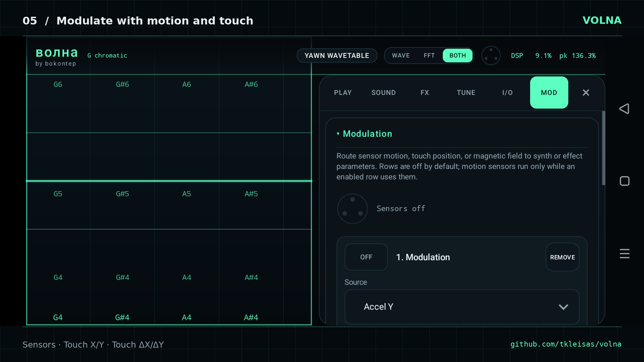Viewport: 644px width, 362px height.
Task: Play the A6 note cell
Action: 186,104
